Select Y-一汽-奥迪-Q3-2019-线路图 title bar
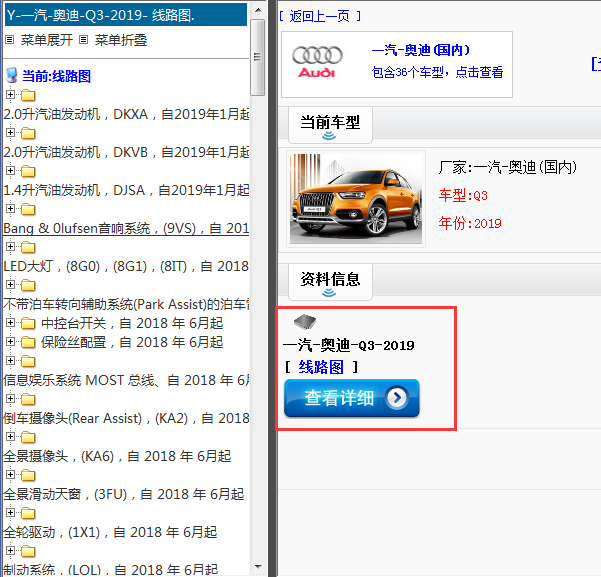The width and height of the screenshot is (601, 577). click(126, 15)
